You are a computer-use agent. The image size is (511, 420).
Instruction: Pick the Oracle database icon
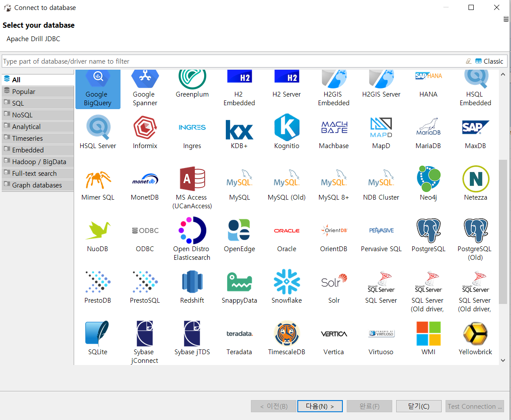[286, 230]
